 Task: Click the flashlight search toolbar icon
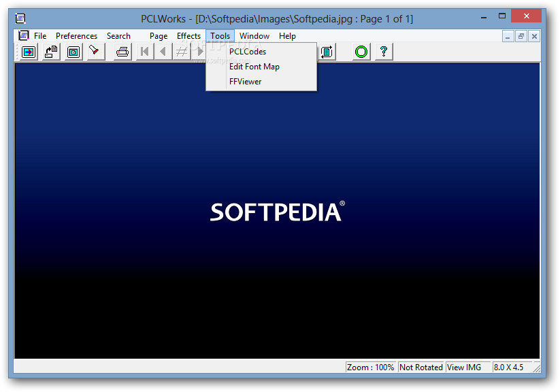(96, 52)
